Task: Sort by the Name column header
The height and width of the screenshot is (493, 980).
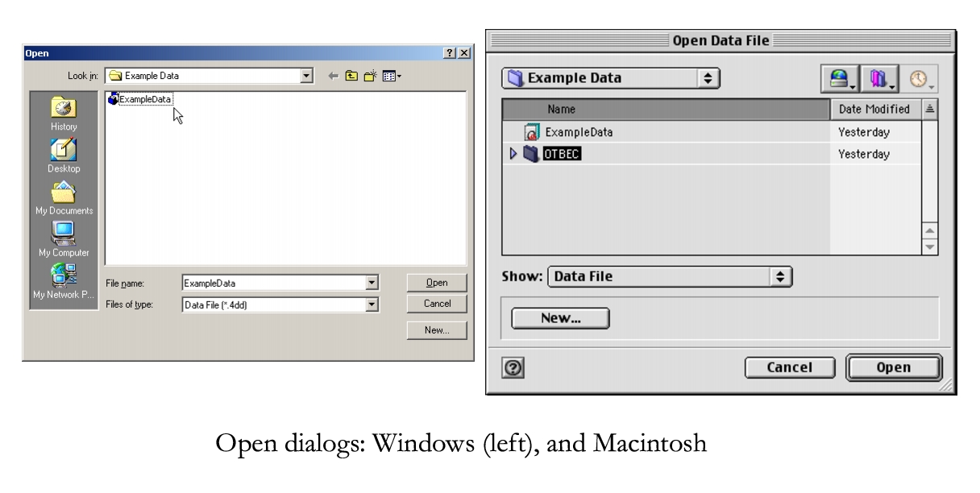Action: 560,110
